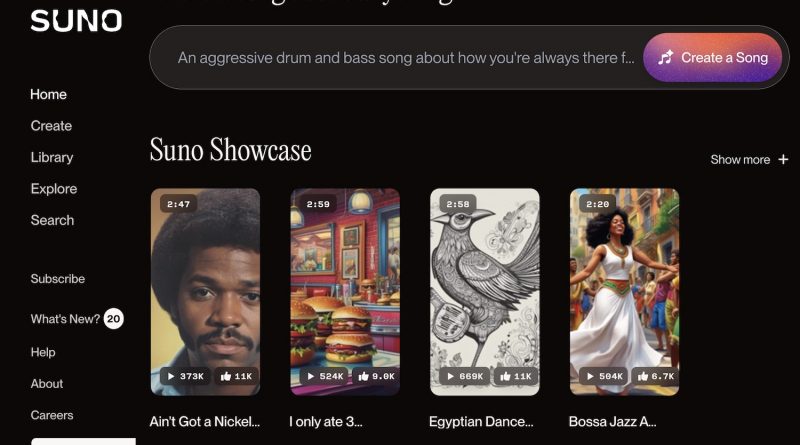Click the music note icon in Create a Song

pos(666,58)
